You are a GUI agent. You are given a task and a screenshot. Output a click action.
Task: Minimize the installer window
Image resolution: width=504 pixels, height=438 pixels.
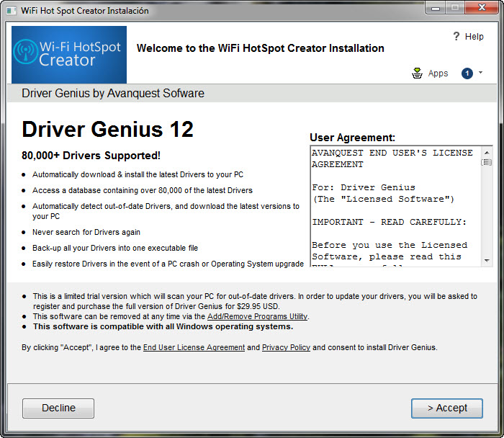coord(436,8)
